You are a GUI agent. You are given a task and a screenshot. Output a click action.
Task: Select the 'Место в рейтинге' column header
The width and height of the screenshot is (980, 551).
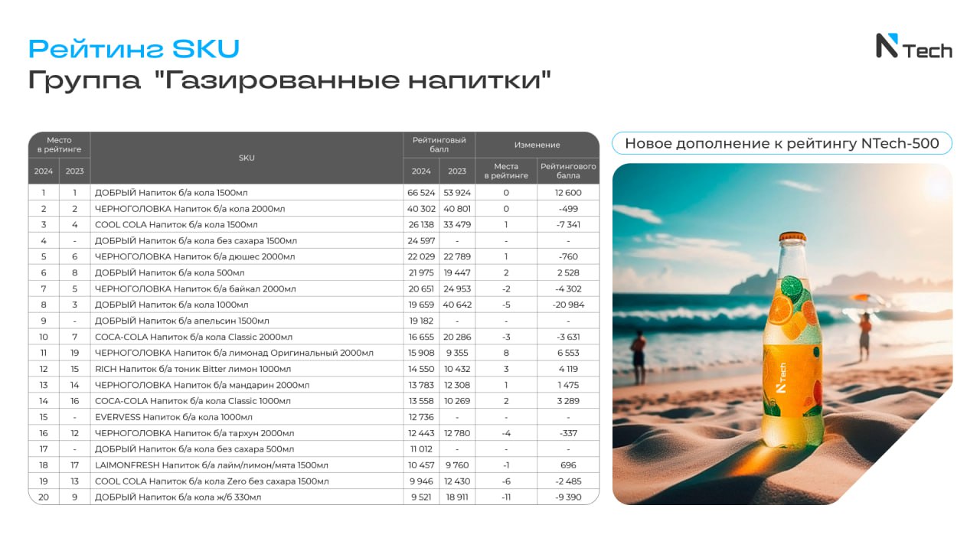pyautogui.click(x=59, y=145)
